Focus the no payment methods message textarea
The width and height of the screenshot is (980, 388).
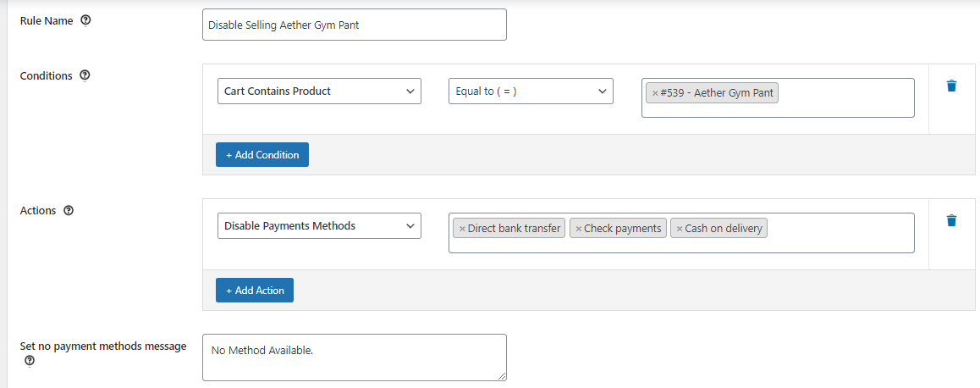(355, 358)
